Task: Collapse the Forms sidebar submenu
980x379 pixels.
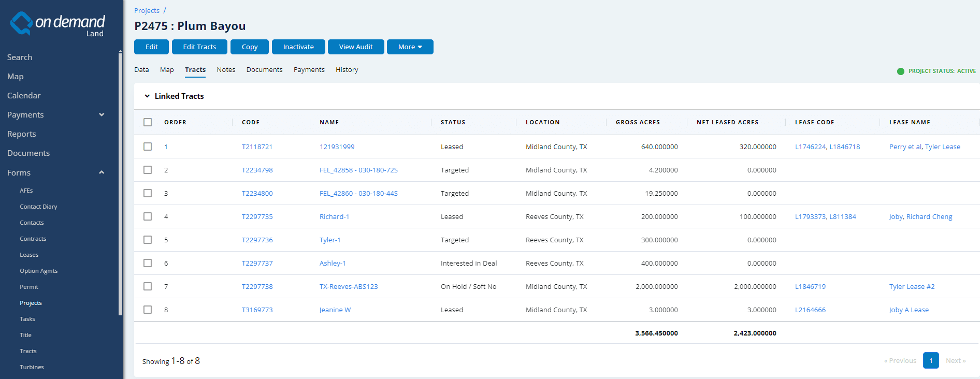Action: pyautogui.click(x=102, y=172)
